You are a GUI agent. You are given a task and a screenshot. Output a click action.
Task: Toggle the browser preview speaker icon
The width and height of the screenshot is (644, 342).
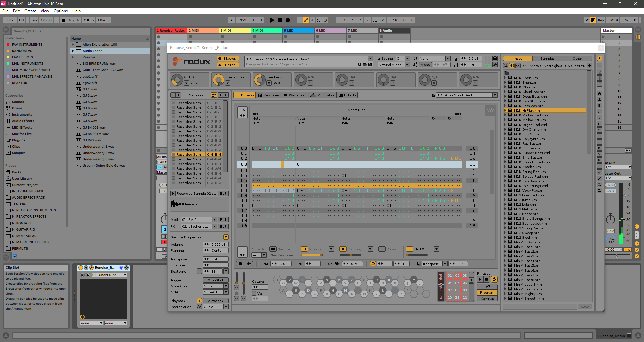tap(512, 66)
